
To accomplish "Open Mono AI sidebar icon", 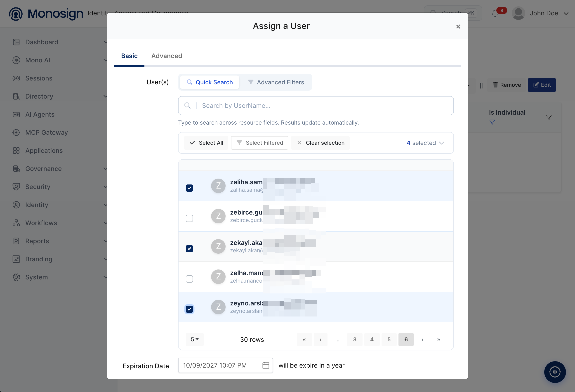I will pyautogui.click(x=16, y=60).
